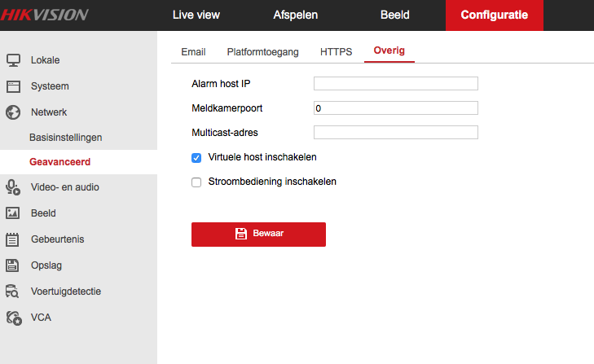Click the VCA icon in sidebar

[x=14, y=318]
